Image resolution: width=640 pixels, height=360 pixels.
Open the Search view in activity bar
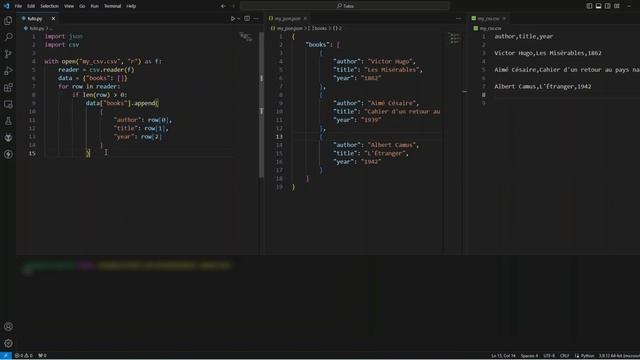[8, 37]
